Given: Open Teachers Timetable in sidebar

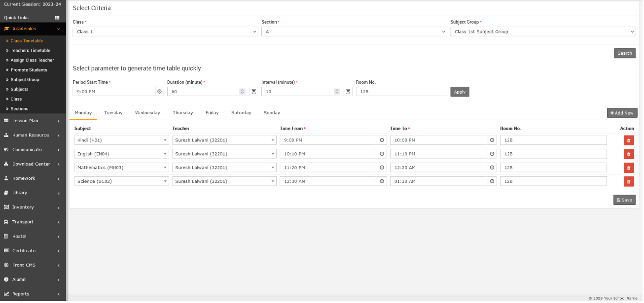Looking at the screenshot, I should coord(31,50).
